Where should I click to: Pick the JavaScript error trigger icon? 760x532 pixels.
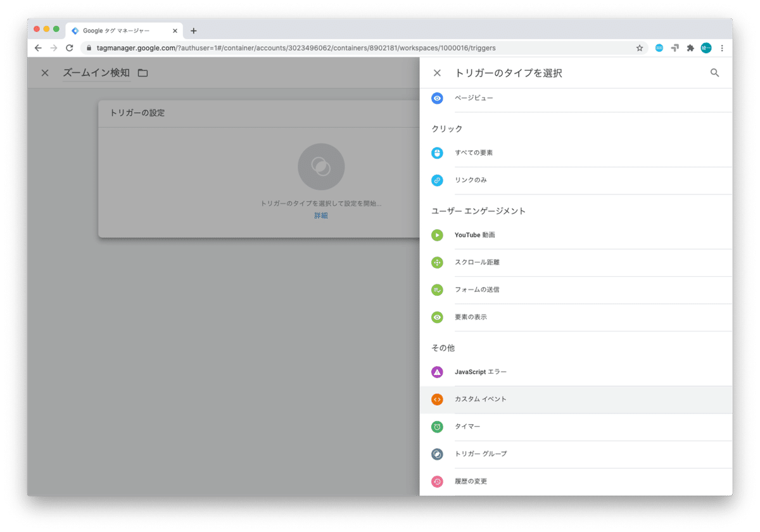[437, 372]
